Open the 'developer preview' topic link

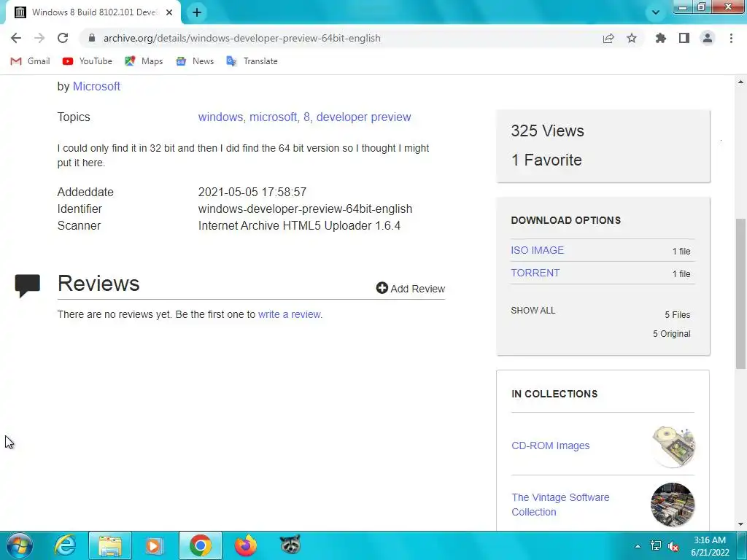tap(363, 117)
